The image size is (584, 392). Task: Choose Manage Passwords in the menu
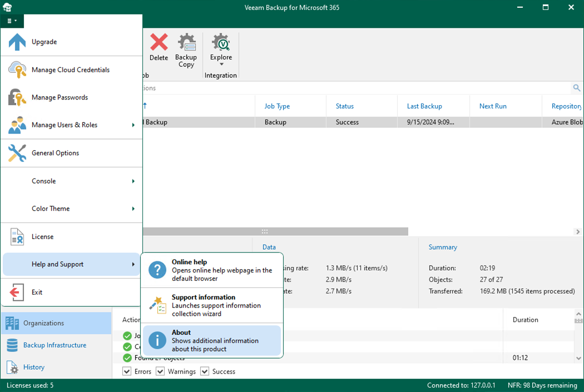coord(72,97)
